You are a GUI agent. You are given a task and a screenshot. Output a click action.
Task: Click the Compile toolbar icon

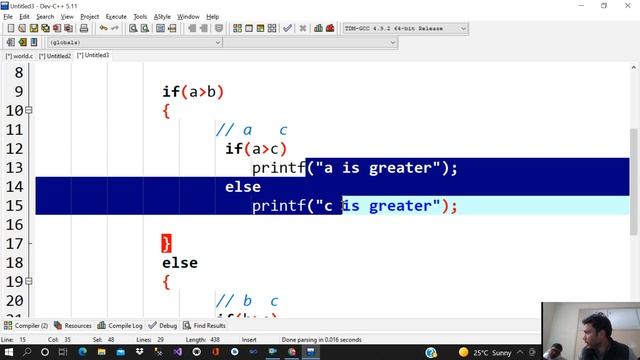coord(237,28)
